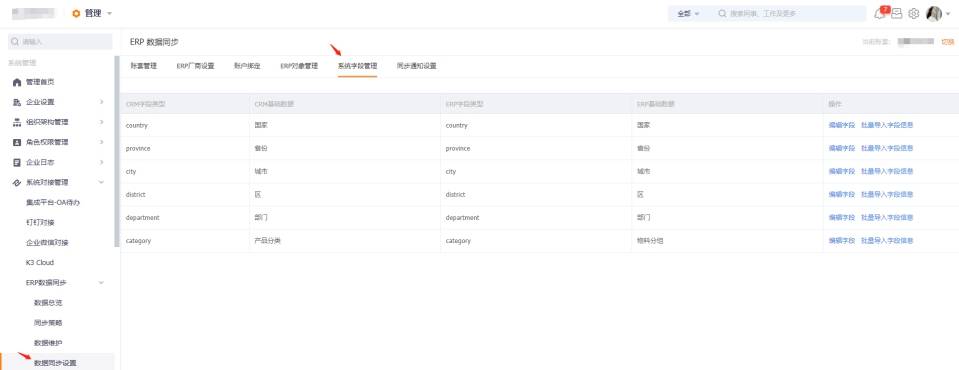The width and height of the screenshot is (959, 370).
Task: Open the 全部 search scope dropdown
Action: coord(688,13)
